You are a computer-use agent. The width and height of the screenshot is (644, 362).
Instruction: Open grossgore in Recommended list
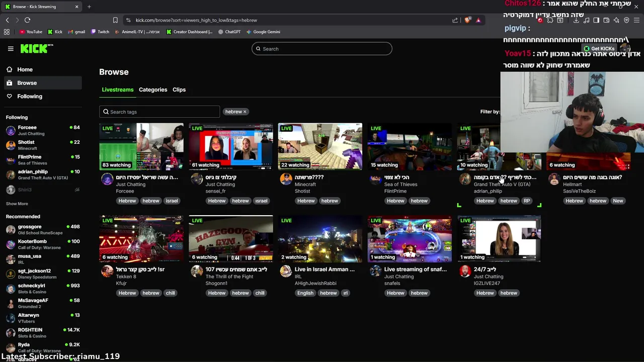point(42,230)
